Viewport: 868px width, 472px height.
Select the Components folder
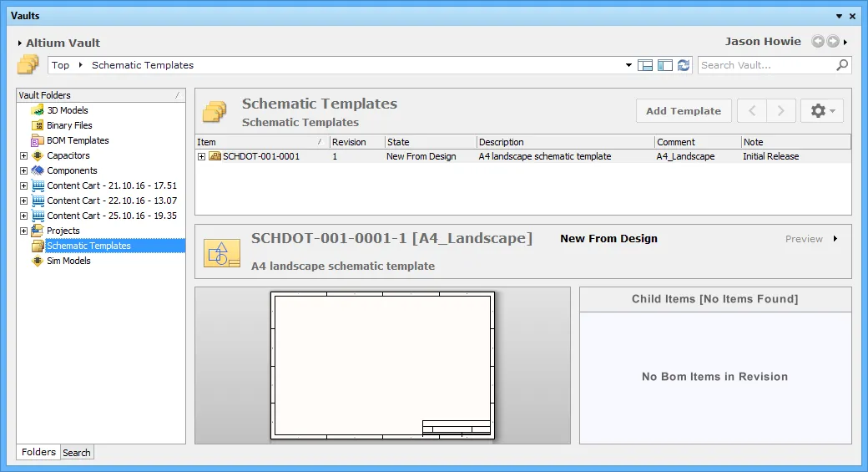[x=72, y=170]
